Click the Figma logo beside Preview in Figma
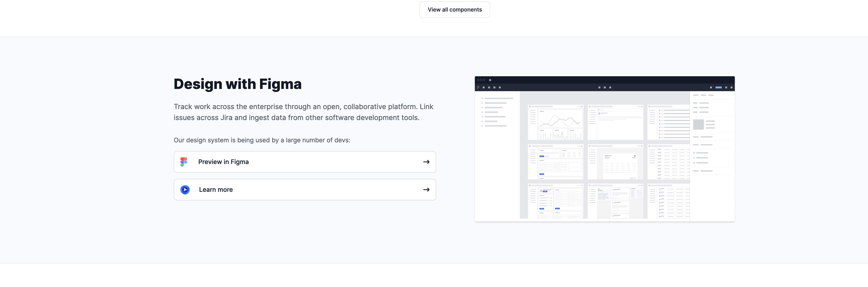The width and height of the screenshot is (868, 287). [x=184, y=162]
